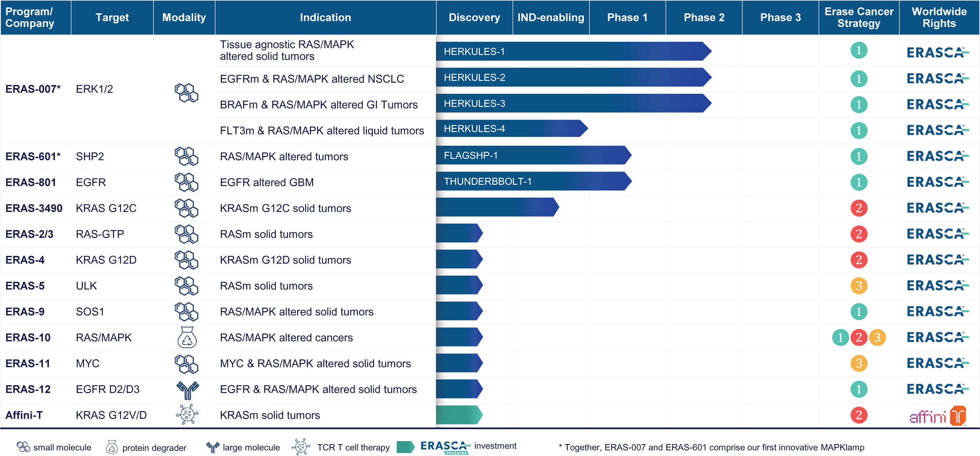980x456 pixels.
Task: Click the ERK1/2 target cell
Action: pos(95,89)
